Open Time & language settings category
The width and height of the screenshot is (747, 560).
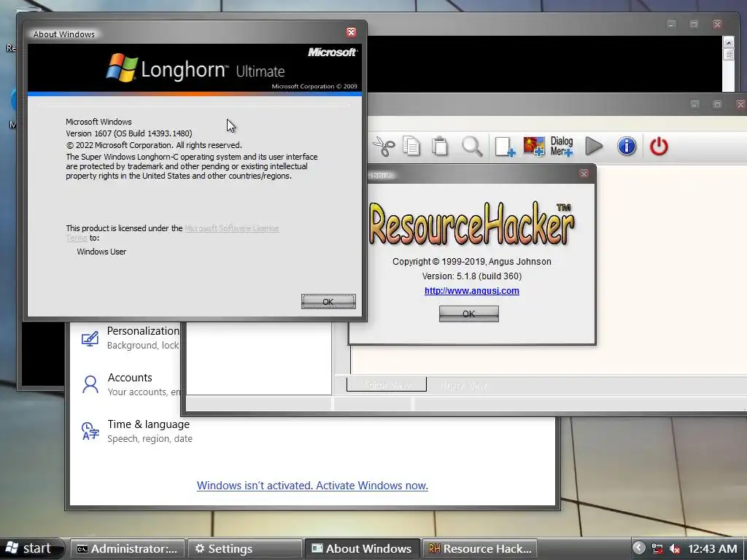click(136, 431)
